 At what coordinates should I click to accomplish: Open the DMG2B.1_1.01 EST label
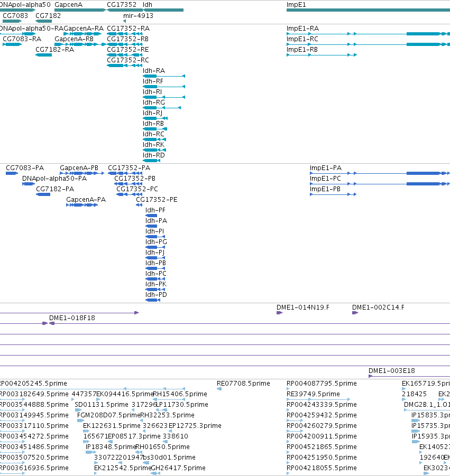(x=427, y=405)
